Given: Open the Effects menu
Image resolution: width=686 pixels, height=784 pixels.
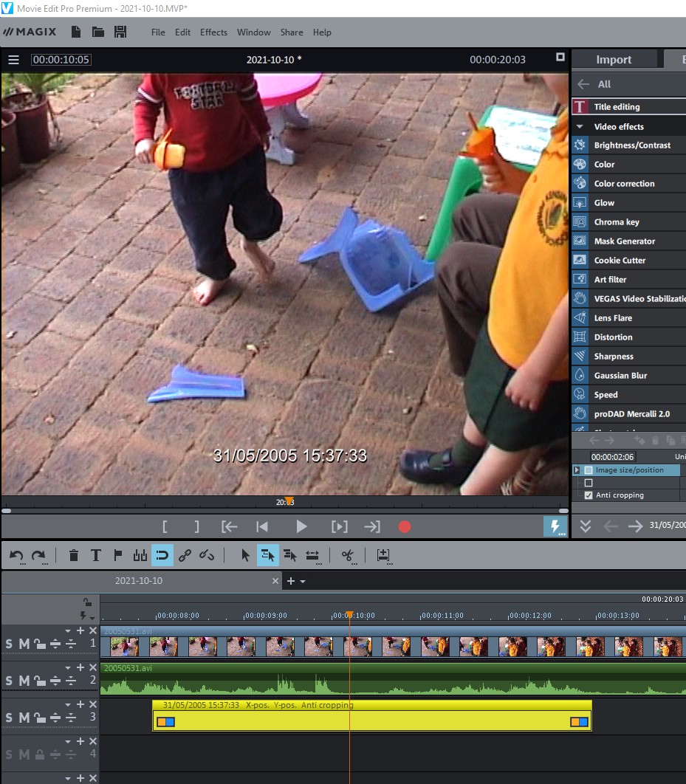Looking at the screenshot, I should 213,32.
